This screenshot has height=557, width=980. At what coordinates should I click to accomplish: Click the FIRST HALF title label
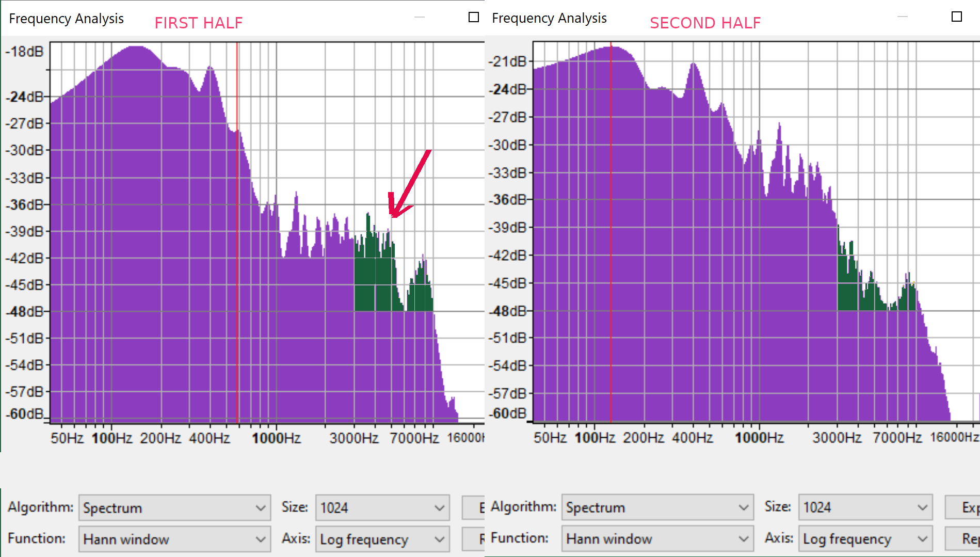coord(199,23)
